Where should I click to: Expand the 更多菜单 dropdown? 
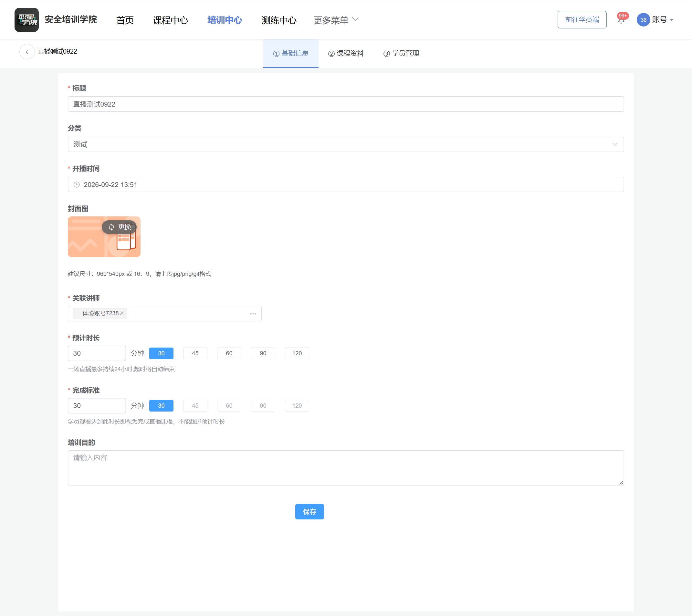pyautogui.click(x=336, y=20)
